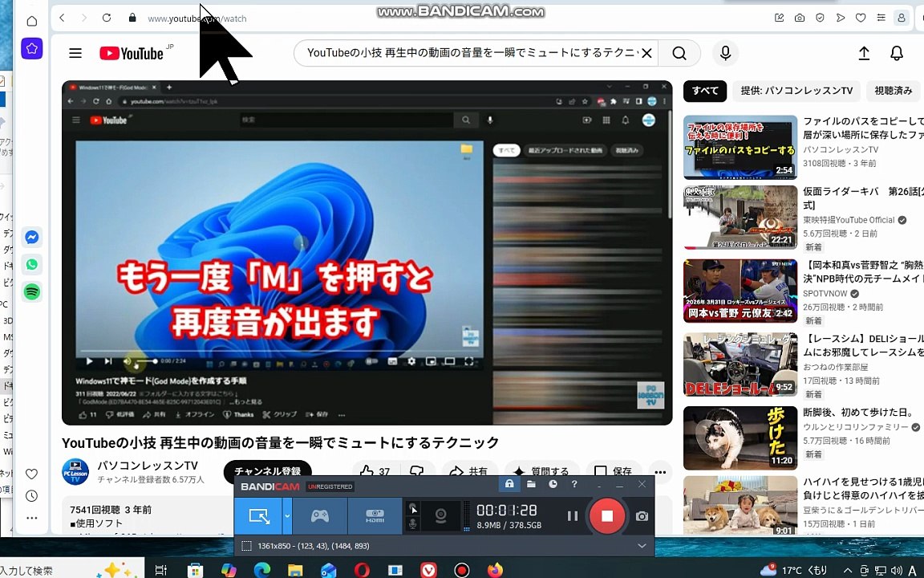Open YouTube notifications bell
This screenshot has width=924, height=578.
tap(896, 53)
